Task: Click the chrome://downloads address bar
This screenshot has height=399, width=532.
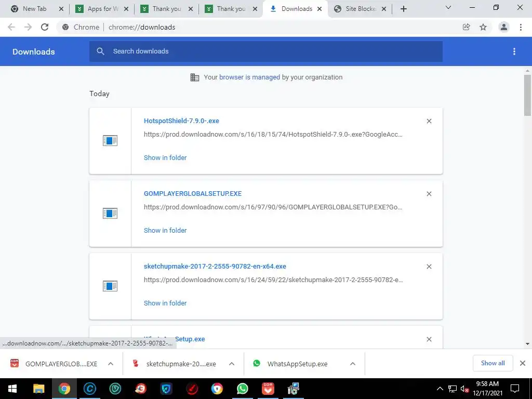Action: (x=141, y=27)
